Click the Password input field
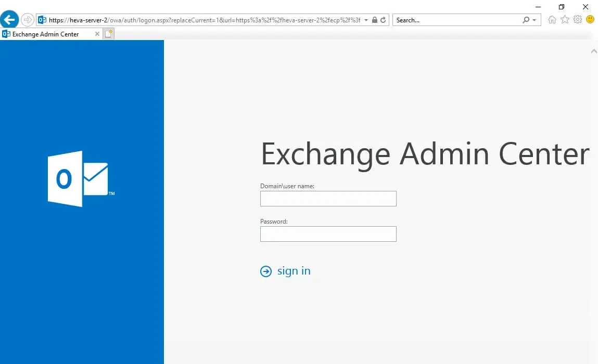Image resolution: width=598 pixels, height=364 pixels. [328, 234]
